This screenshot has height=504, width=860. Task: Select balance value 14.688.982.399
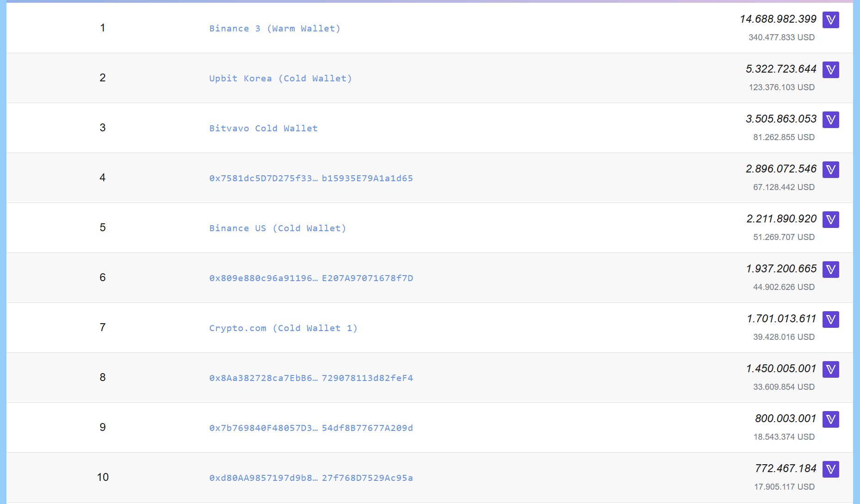pos(778,19)
